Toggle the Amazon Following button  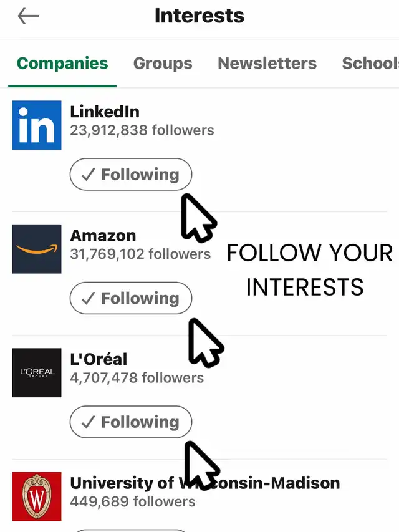[x=130, y=298]
